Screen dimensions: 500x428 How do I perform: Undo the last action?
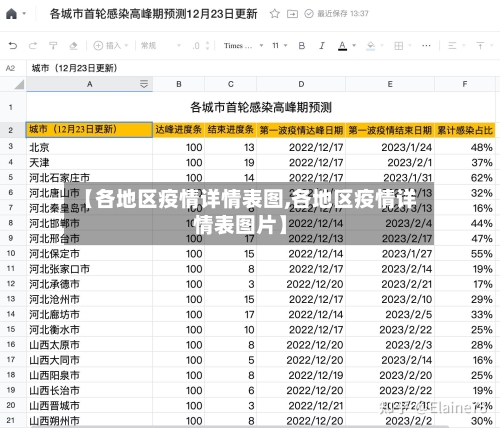click(13, 46)
